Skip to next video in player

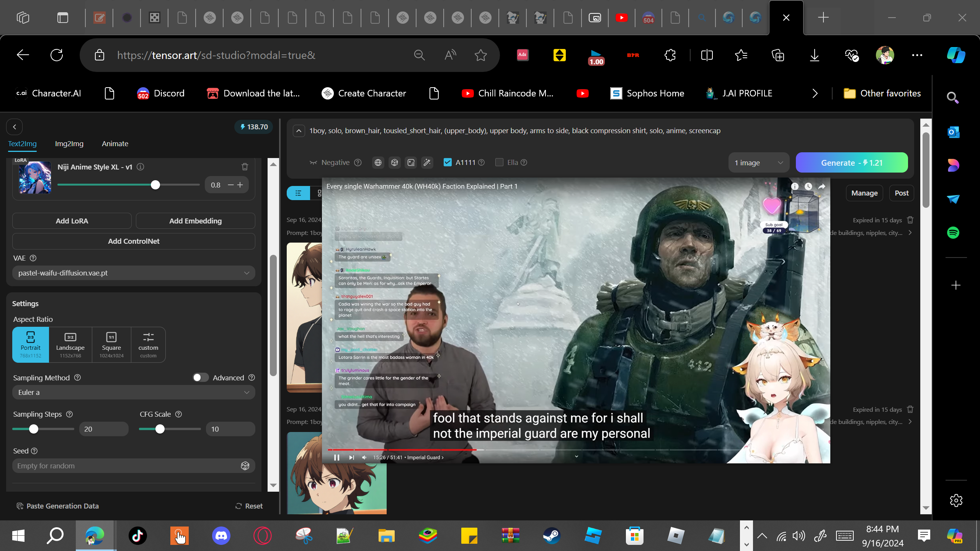351,457
